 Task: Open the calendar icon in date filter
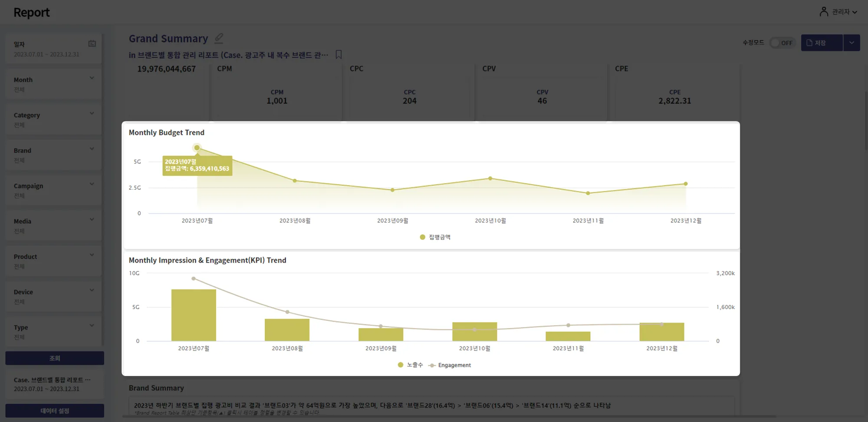[x=92, y=43]
